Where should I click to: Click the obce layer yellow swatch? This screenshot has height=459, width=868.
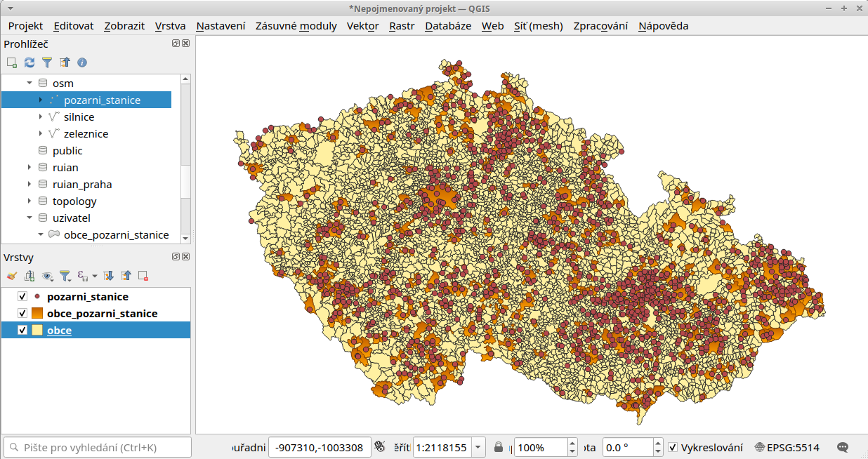[37, 331]
